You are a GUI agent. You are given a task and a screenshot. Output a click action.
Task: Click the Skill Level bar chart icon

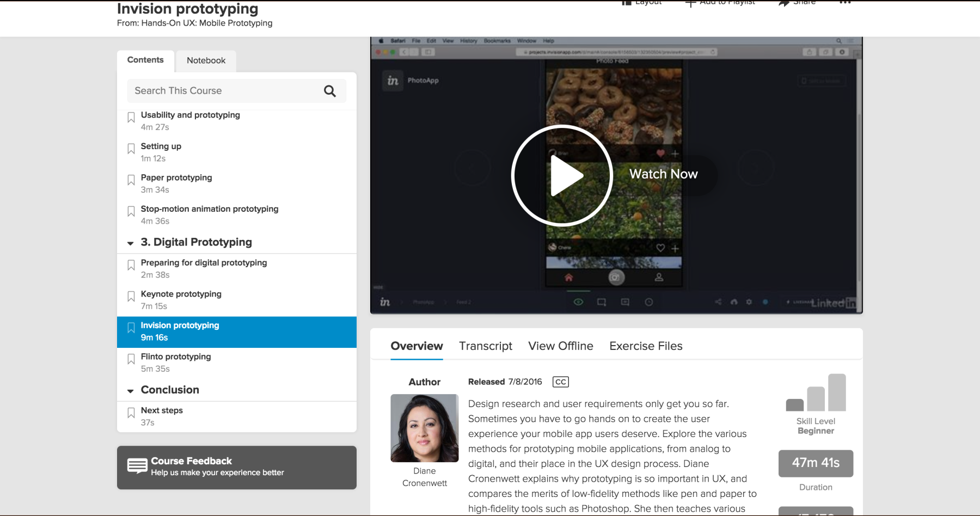(x=816, y=392)
